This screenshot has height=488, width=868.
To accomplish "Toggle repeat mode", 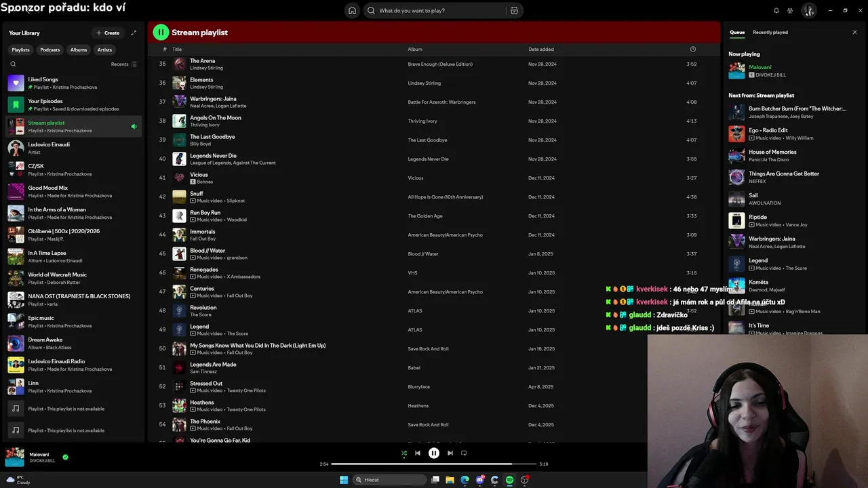I will [464, 453].
